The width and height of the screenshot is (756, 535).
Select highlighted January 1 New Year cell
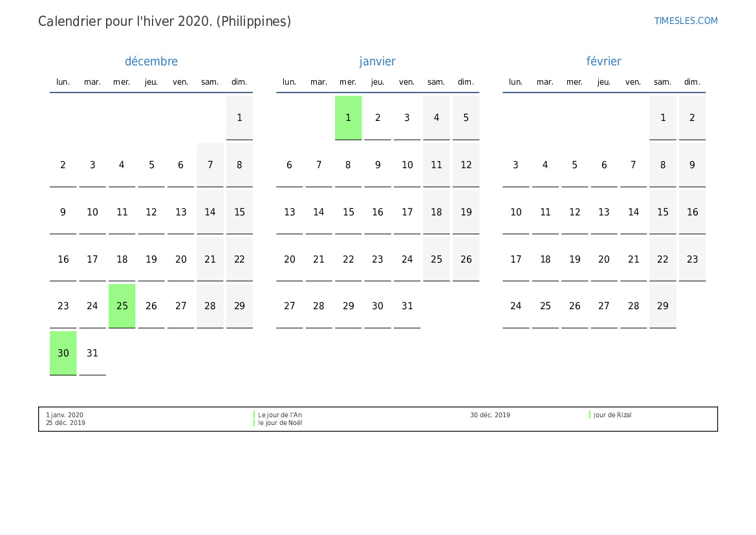[348, 118]
